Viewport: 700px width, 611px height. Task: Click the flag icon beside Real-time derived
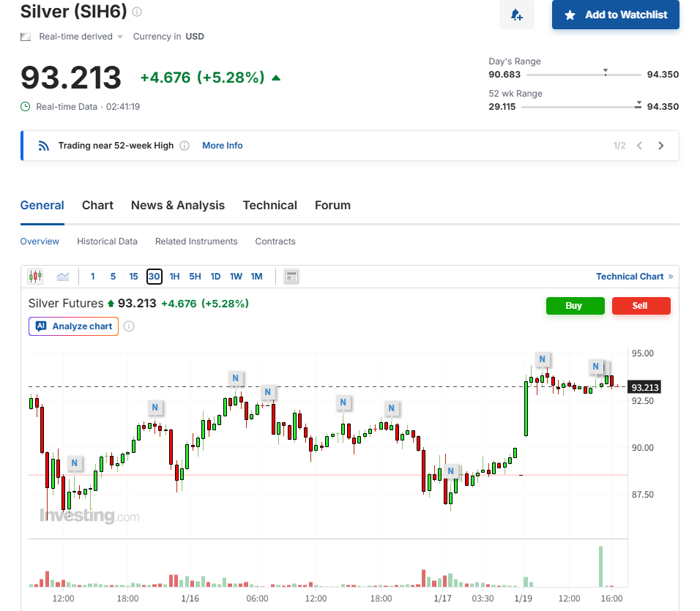[x=26, y=37]
